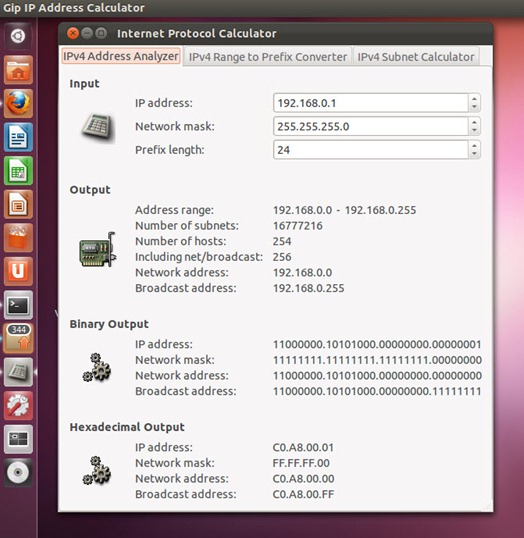Click the Gip calculator launcher icon
The height and width of the screenshot is (538, 524).
[x=18, y=372]
